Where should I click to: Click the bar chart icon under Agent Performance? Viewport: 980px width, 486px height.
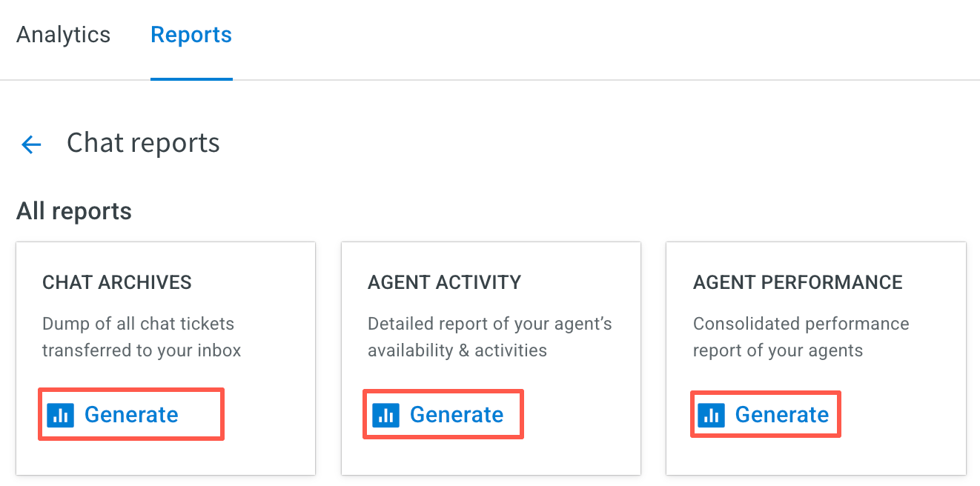coord(712,415)
